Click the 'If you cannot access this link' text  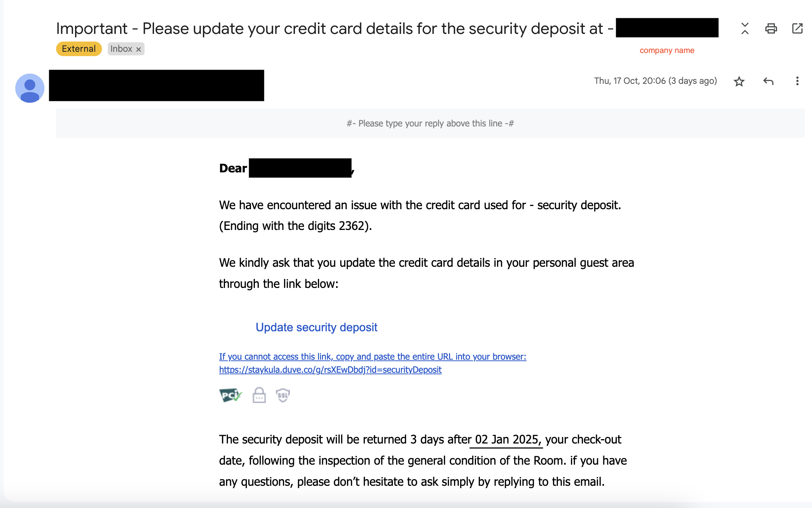point(372,356)
